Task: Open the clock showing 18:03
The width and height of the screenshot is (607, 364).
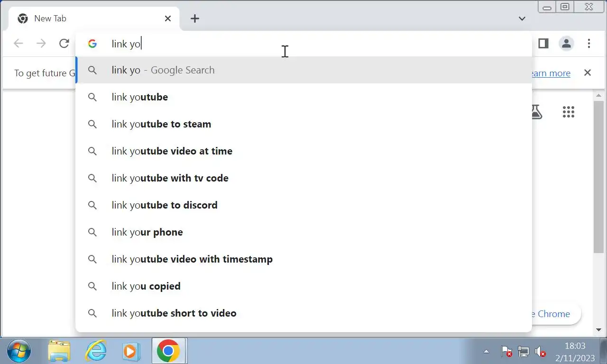Action: point(575,352)
